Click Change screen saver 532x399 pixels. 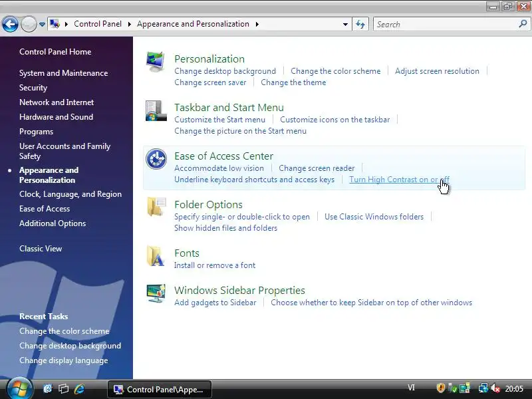[210, 82]
